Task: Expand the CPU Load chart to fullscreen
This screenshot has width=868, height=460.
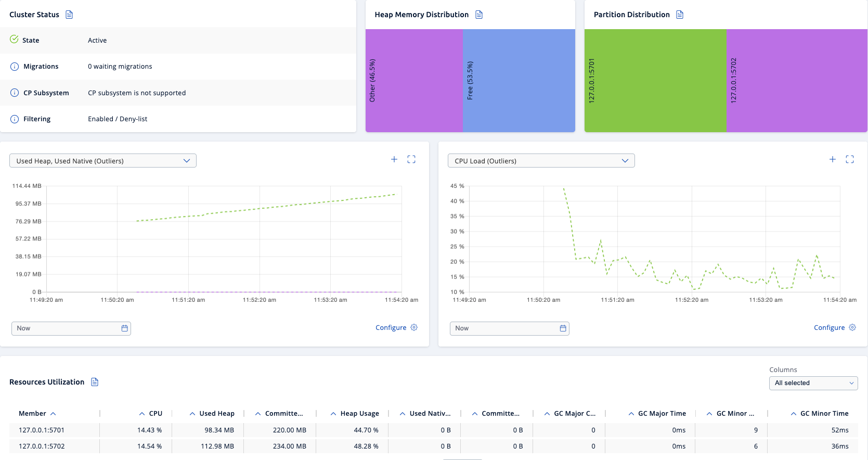Action: point(850,159)
